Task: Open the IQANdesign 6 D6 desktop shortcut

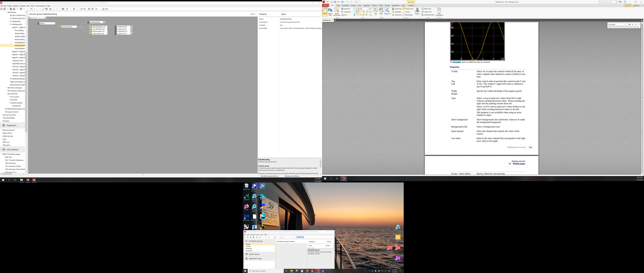Action: (x=398, y=248)
